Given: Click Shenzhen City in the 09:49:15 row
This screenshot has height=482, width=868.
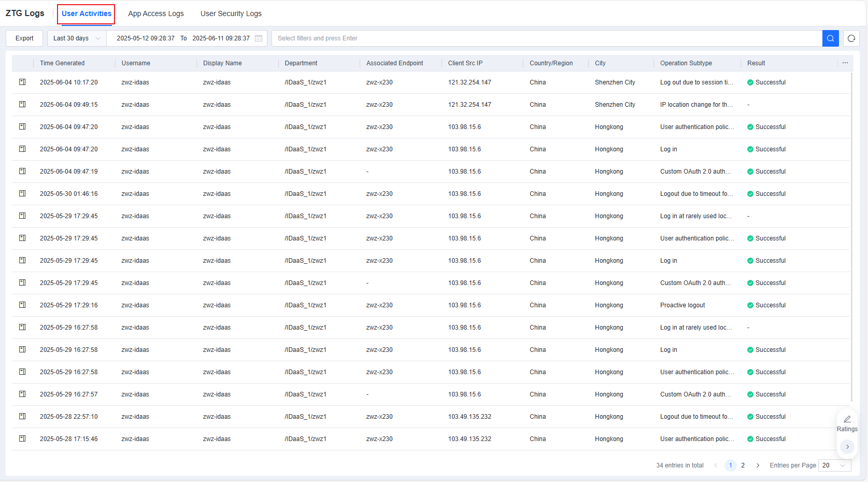Looking at the screenshot, I should click(x=615, y=105).
